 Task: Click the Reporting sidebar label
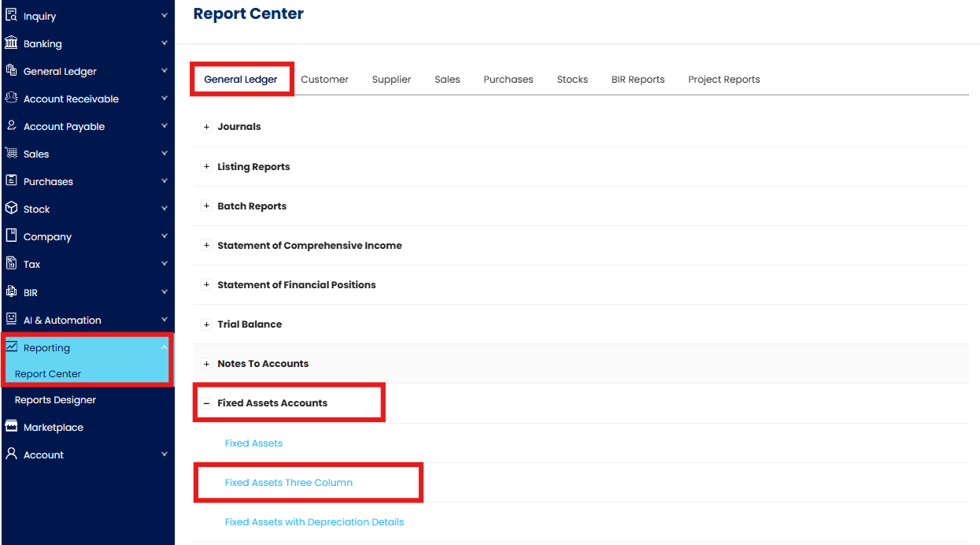(x=46, y=347)
